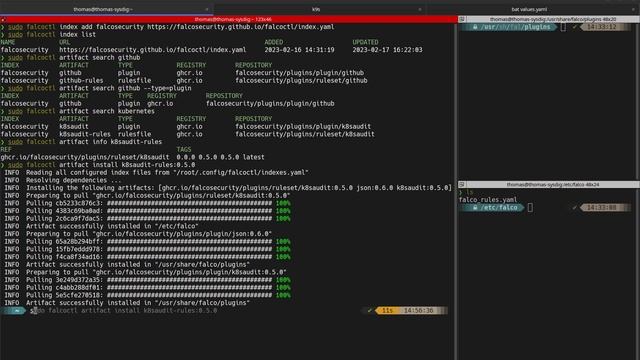This screenshot has width=640, height=360.
Task: Click the progress bar for 65a28b294bff
Action: click(189, 242)
